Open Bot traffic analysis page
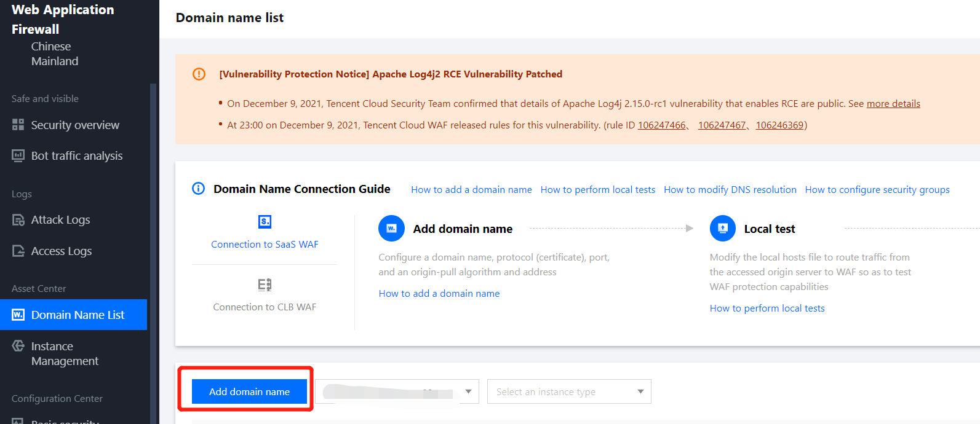The width and height of the screenshot is (980, 424). tap(77, 155)
